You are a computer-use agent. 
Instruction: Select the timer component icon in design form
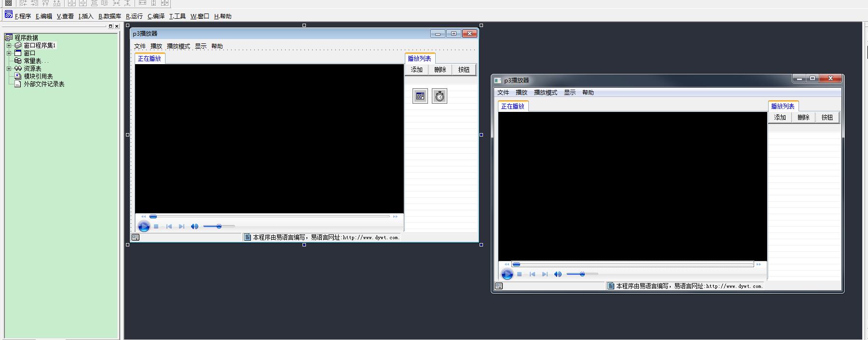pyautogui.click(x=439, y=96)
